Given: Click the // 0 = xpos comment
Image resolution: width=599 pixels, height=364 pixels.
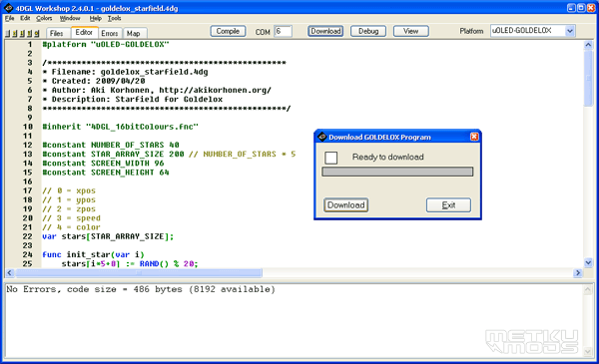Looking at the screenshot, I should 69,190.
